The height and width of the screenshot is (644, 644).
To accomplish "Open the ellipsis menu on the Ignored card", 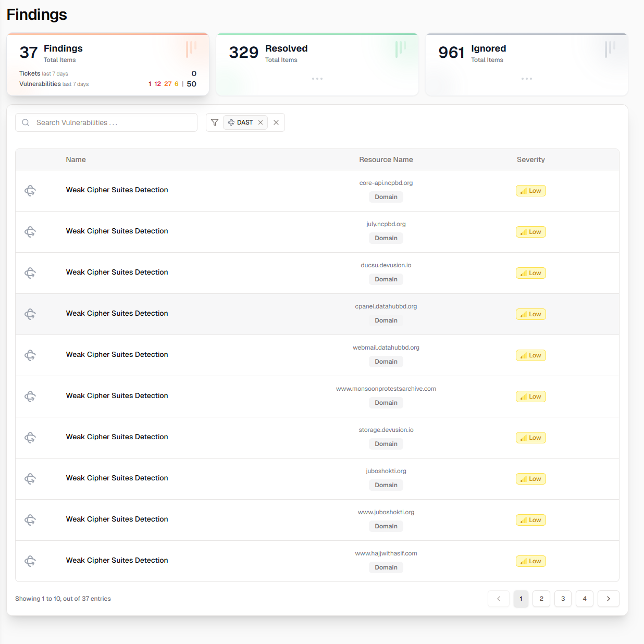I will tap(527, 79).
